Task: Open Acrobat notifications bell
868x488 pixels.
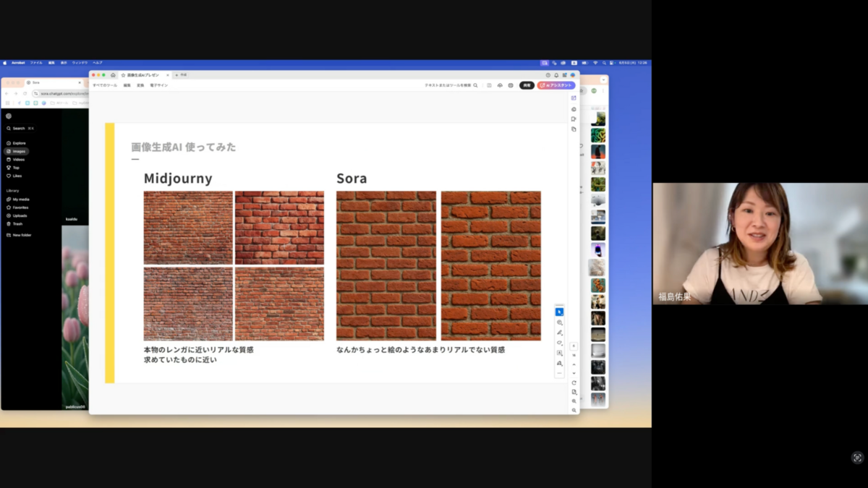Action: point(556,75)
